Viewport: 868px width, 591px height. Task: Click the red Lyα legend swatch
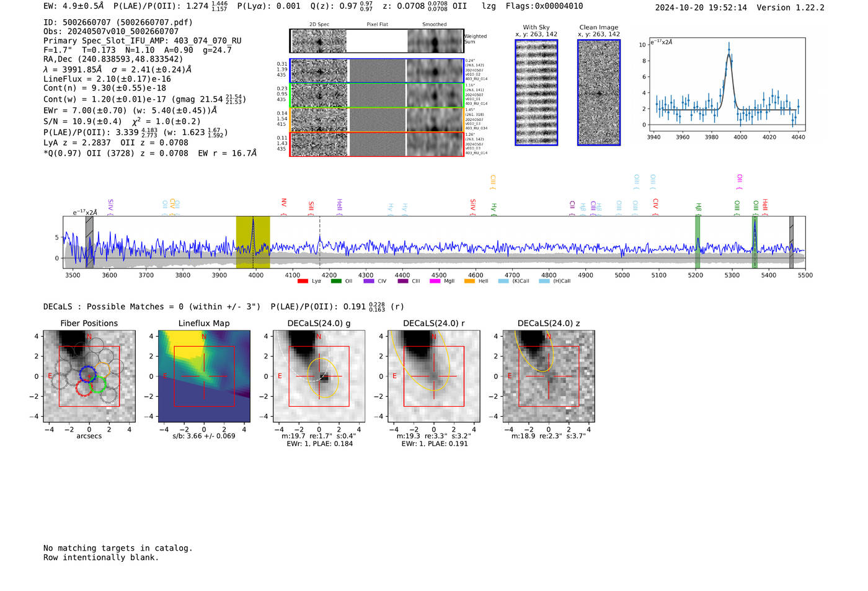point(303,281)
